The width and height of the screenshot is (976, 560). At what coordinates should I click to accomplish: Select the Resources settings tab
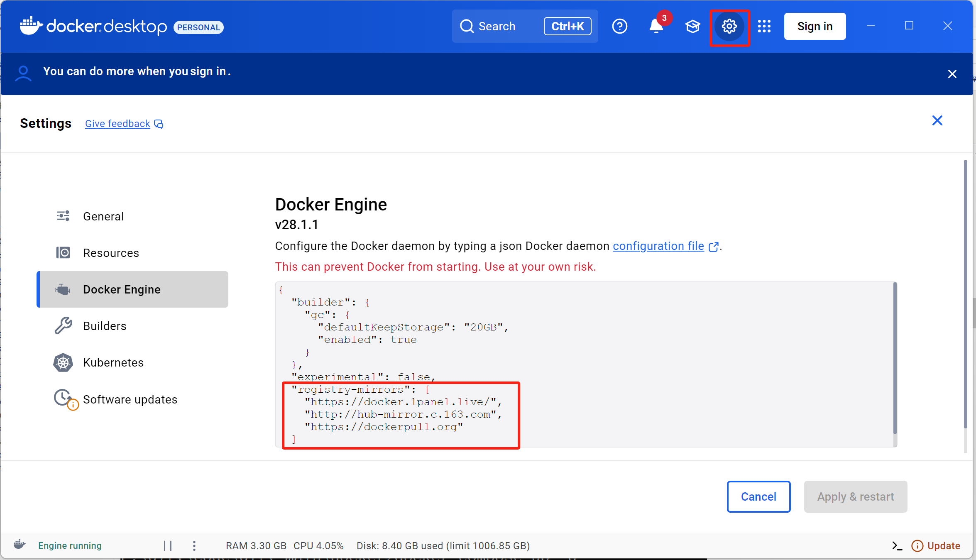[111, 253]
